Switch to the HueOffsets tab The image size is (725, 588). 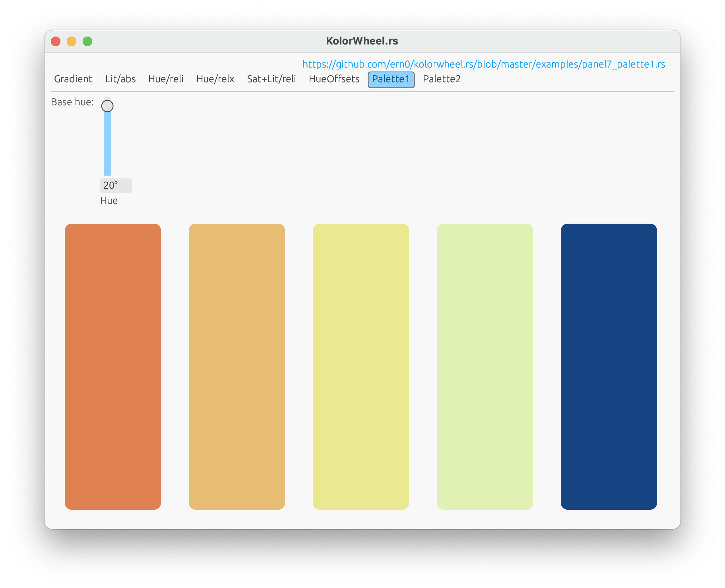(x=334, y=79)
